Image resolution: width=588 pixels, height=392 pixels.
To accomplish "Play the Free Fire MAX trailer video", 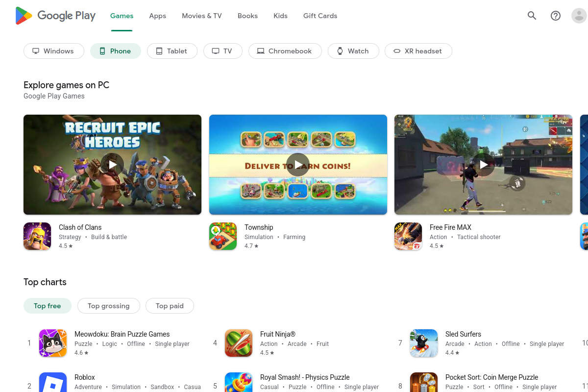I will click(484, 165).
